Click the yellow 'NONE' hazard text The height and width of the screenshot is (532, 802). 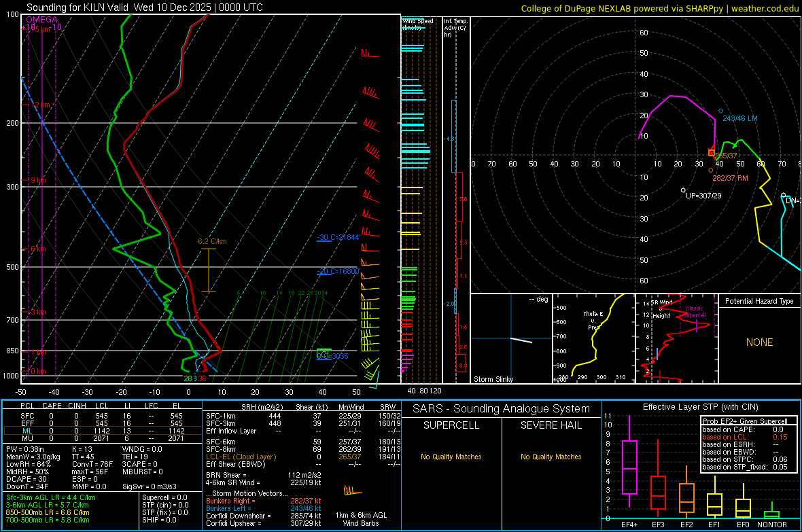click(759, 342)
